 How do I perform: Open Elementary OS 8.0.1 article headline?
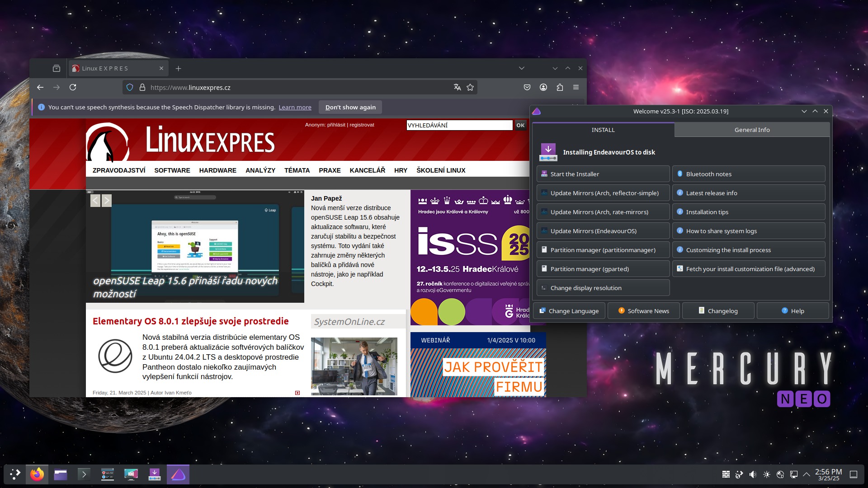click(x=191, y=321)
